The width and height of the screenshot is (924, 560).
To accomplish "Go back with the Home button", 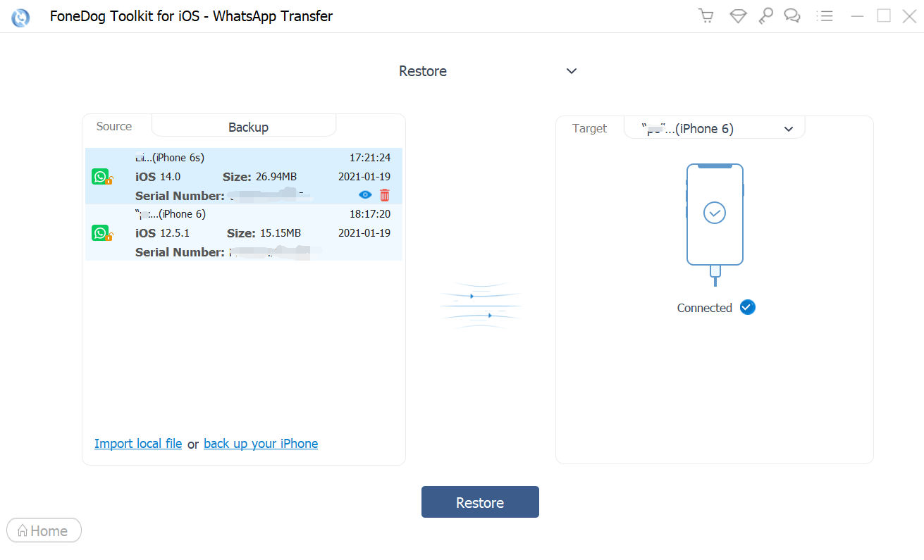I will [x=44, y=530].
